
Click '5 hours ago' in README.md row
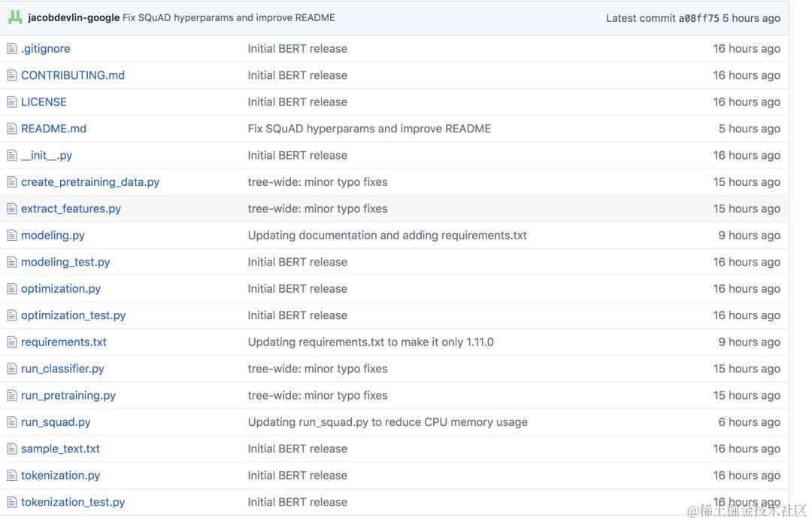point(750,129)
